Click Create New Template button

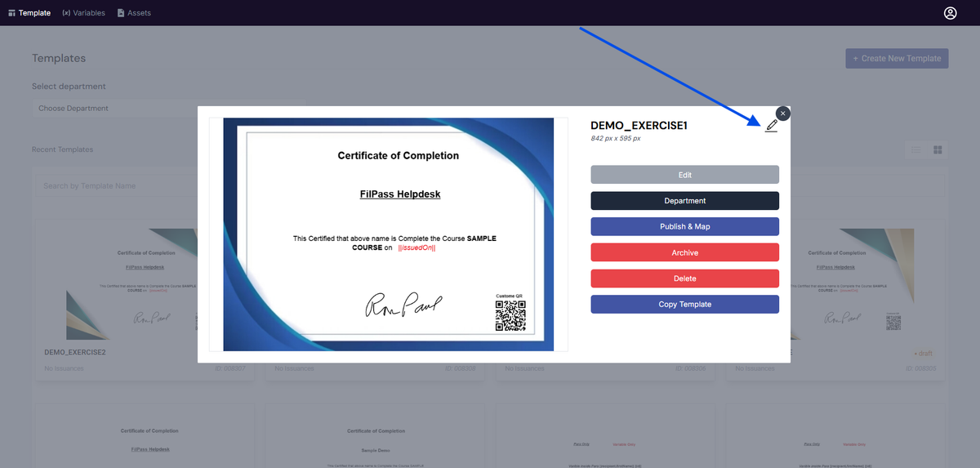(897, 58)
